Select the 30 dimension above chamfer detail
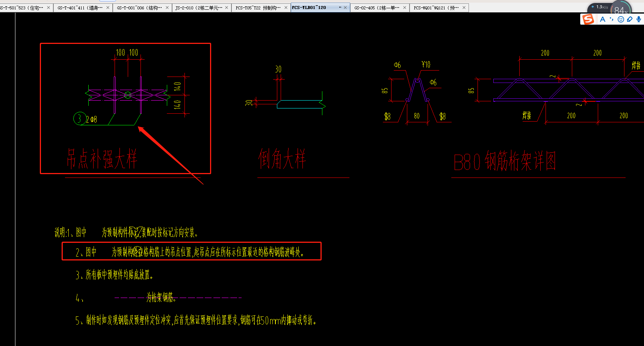This screenshot has width=644, height=346. pyautogui.click(x=278, y=69)
